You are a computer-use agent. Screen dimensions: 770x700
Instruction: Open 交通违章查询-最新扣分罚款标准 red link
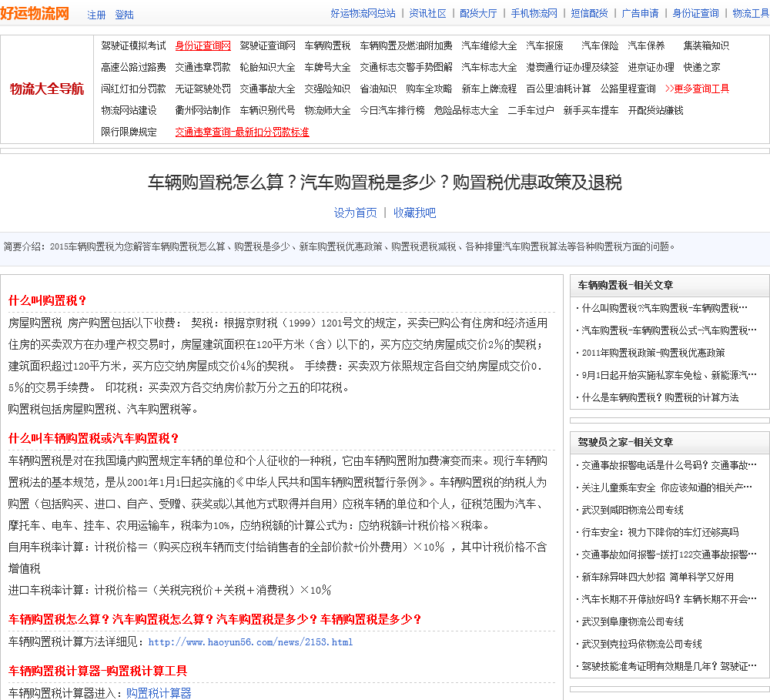(242, 132)
